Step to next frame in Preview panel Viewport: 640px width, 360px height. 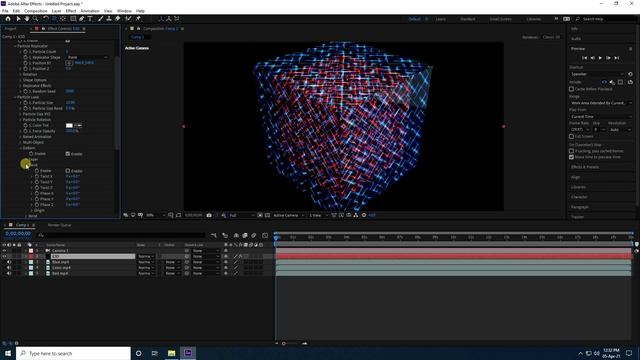click(608, 58)
